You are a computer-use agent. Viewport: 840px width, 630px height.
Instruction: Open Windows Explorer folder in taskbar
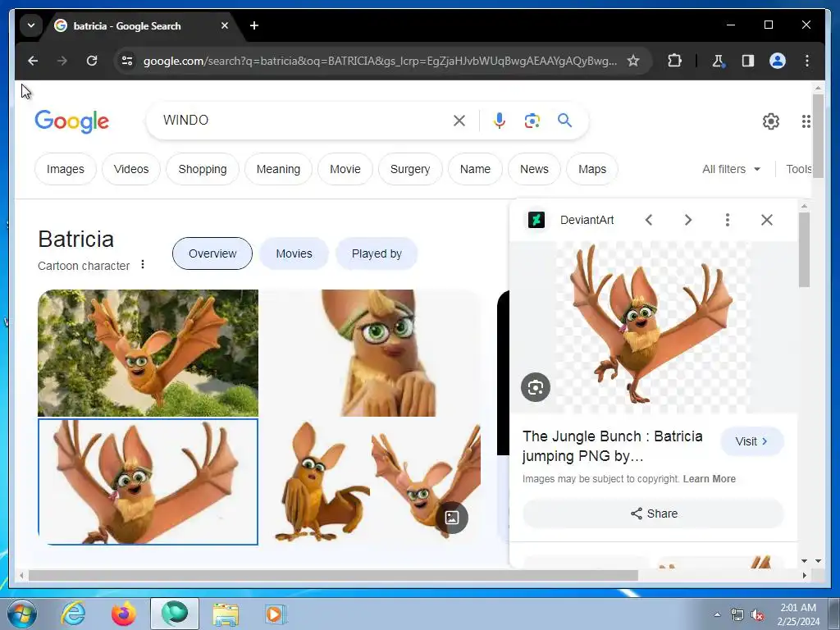click(x=226, y=614)
